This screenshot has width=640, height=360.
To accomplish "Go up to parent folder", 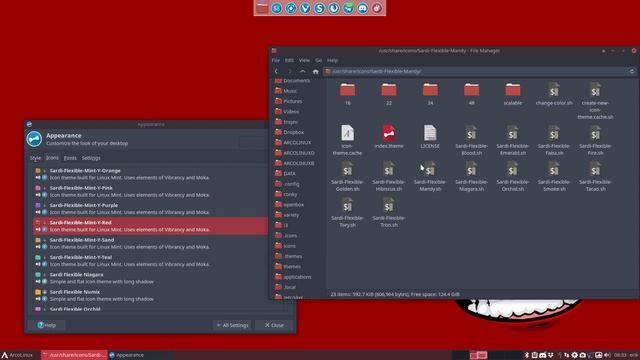I will coord(302,71).
